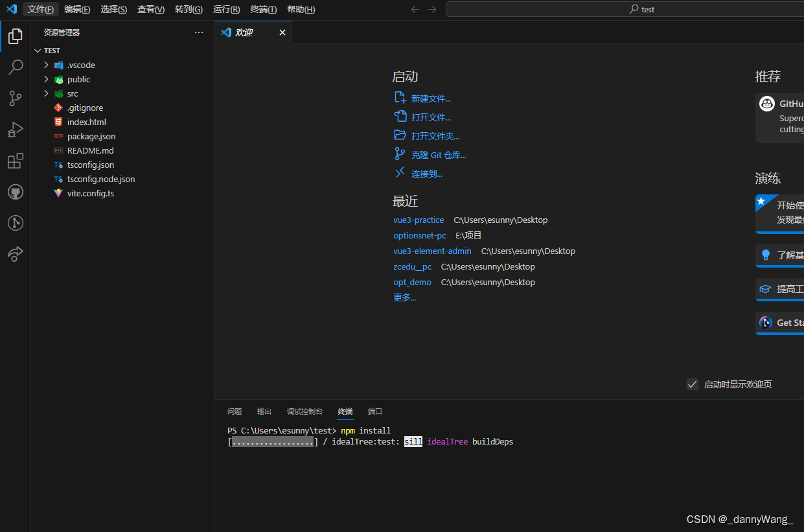Click the 打开文件... link
The image size is (804, 532).
(431, 117)
